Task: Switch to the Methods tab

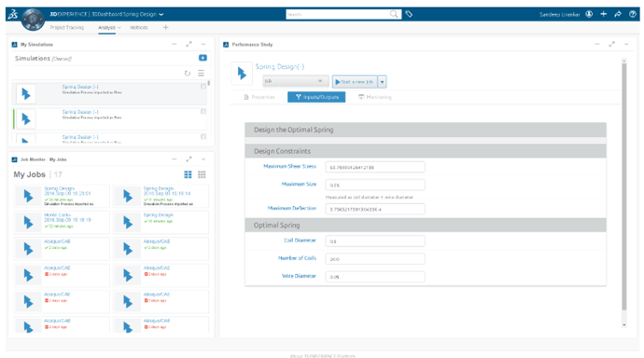Action: point(139,27)
